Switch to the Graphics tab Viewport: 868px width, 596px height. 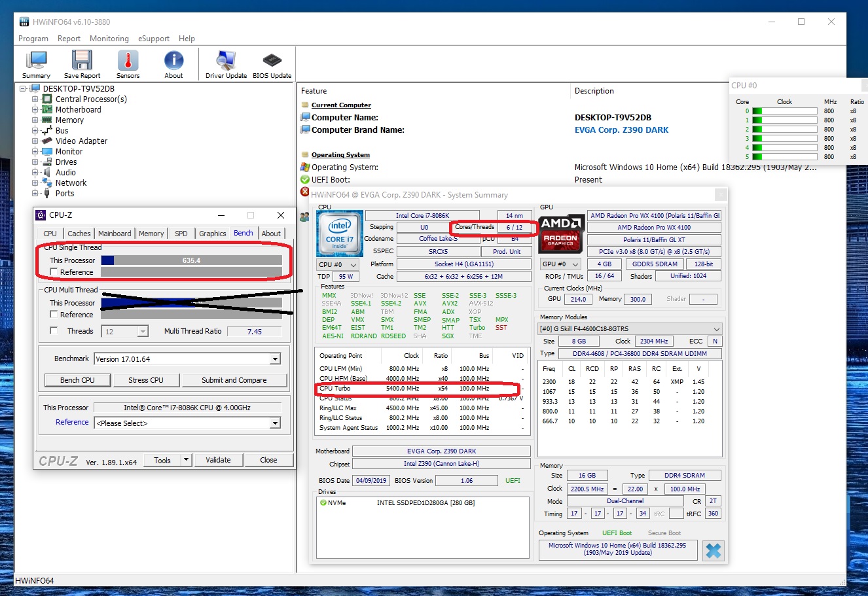pyautogui.click(x=213, y=234)
